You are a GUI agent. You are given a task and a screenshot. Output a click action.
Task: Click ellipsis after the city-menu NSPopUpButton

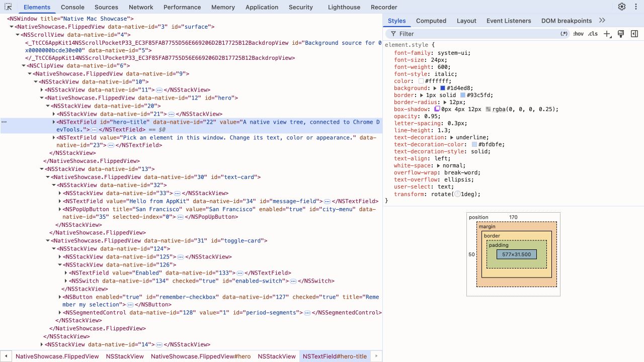(180, 217)
